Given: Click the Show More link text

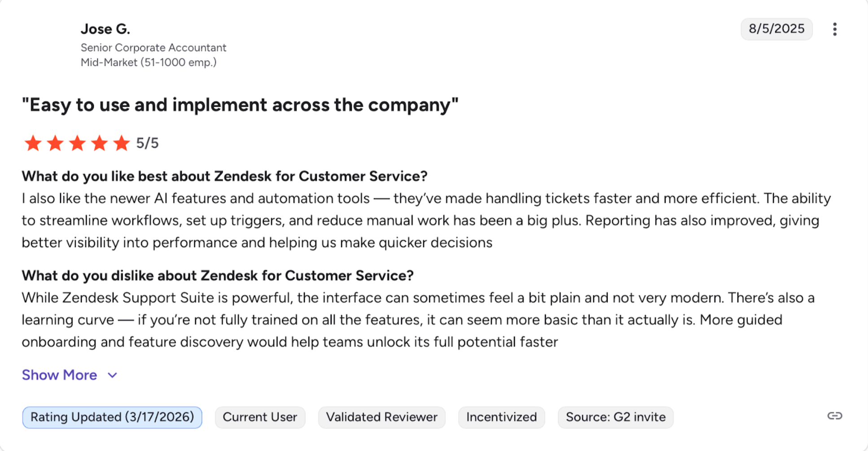Looking at the screenshot, I should pos(59,375).
